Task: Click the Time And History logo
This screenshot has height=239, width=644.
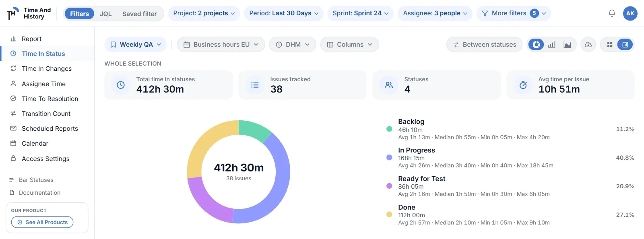Action: [x=29, y=13]
